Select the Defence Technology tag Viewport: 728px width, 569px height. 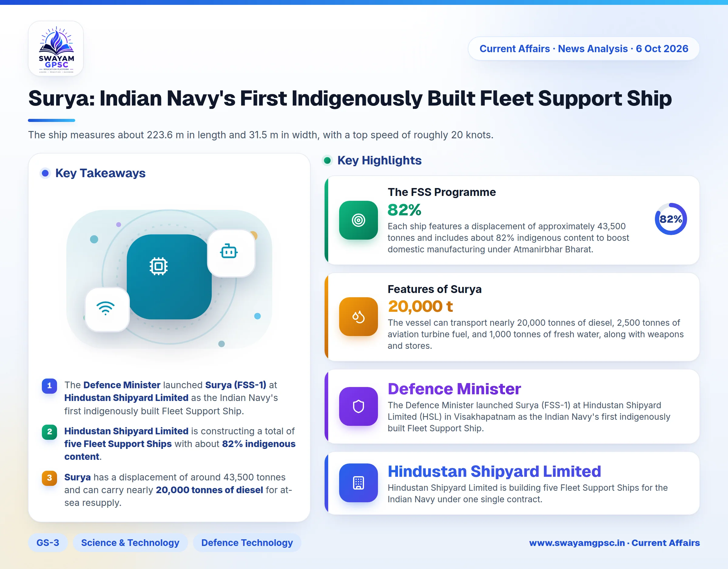pyautogui.click(x=247, y=543)
